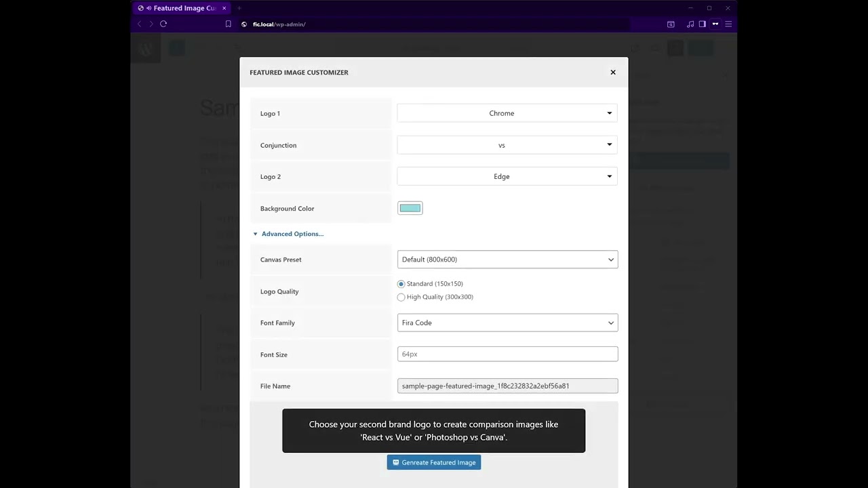Open the Logo 1 dropdown showing Chrome
Screen dimensions: 868x488
tap(507, 113)
